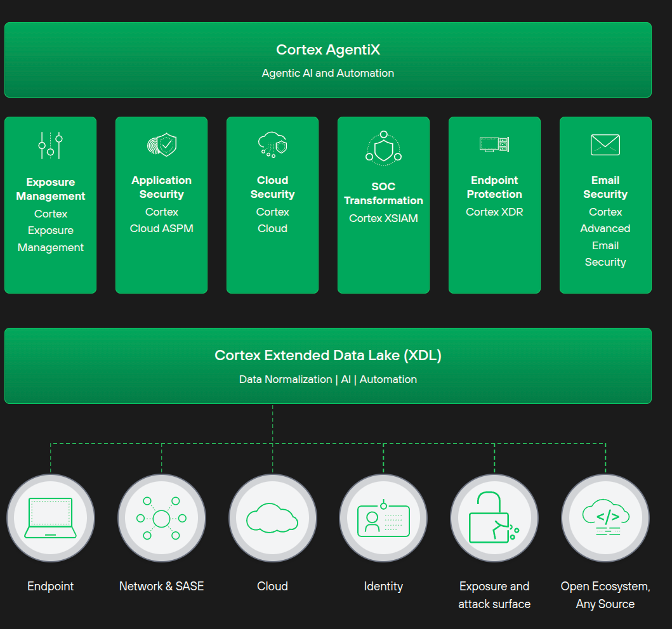Click the Endpoint Protection monitor icon
This screenshot has width=672, height=629.
(x=494, y=145)
